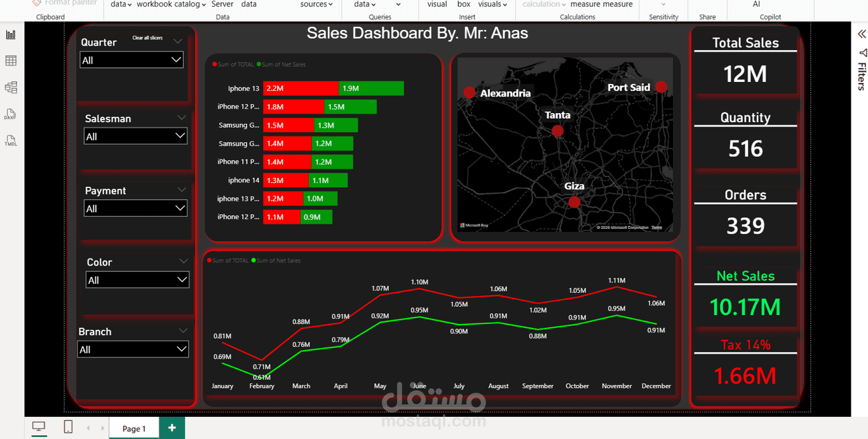Viewport: 868px width, 439px height.
Task: Open the Salesman slicer All dropdown
Action: [135, 136]
